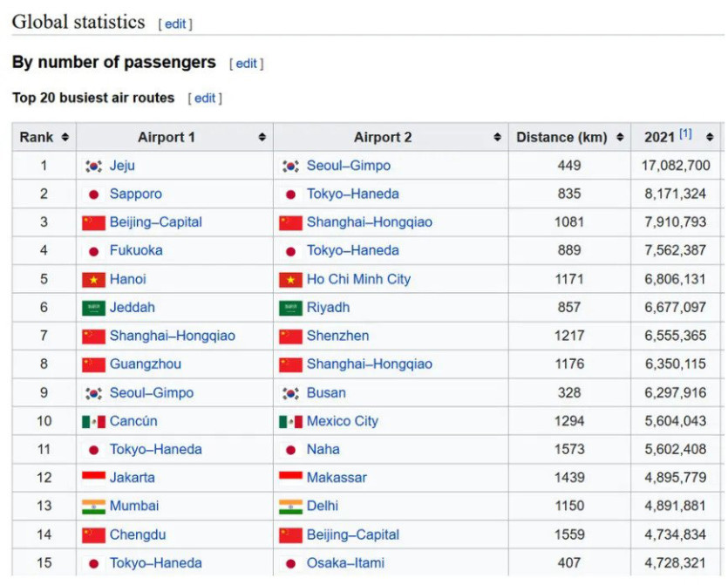Viewport: 728px width, 585px height.
Task: Click the Vietnam flag next to Hanoi
Action: point(93,280)
